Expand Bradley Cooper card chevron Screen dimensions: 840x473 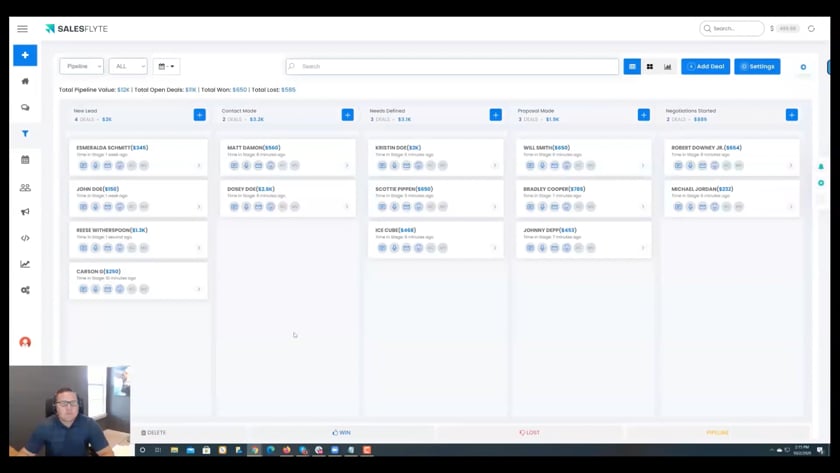[x=643, y=207]
